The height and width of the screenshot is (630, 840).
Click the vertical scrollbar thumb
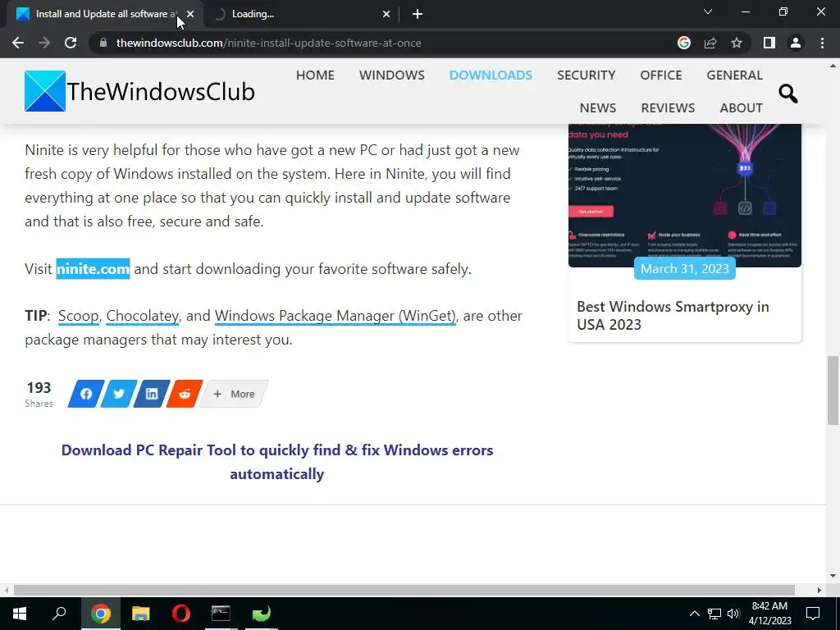833,390
